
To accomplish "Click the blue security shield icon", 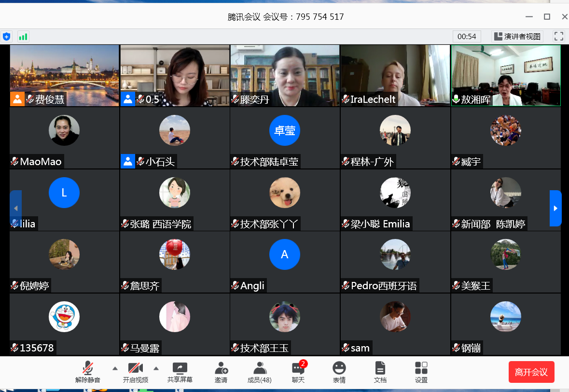I will click(6, 36).
